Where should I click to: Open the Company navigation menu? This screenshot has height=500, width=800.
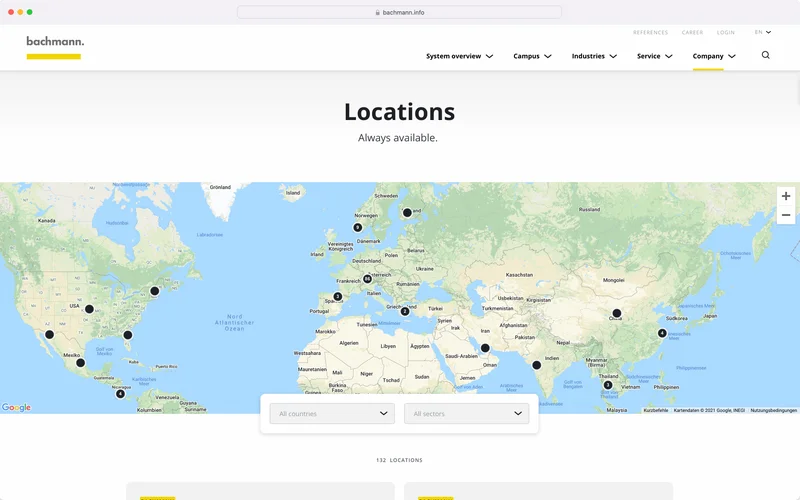[x=714, y=57]
